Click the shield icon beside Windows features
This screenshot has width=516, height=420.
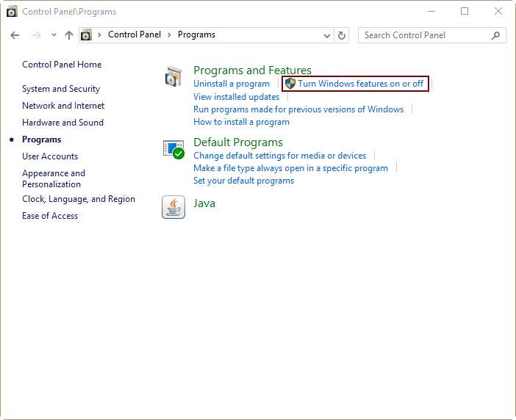pyautogui.click(x=290, y=84)
